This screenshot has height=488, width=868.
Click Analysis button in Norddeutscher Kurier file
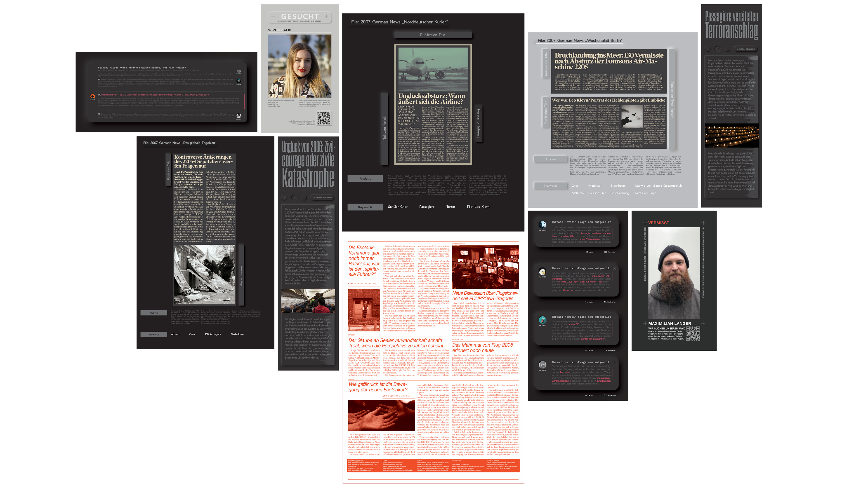click(x=365, y=178)
